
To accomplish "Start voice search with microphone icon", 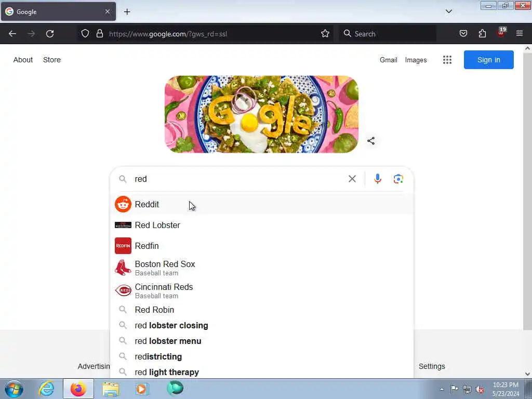I will (x=378, y=179).
